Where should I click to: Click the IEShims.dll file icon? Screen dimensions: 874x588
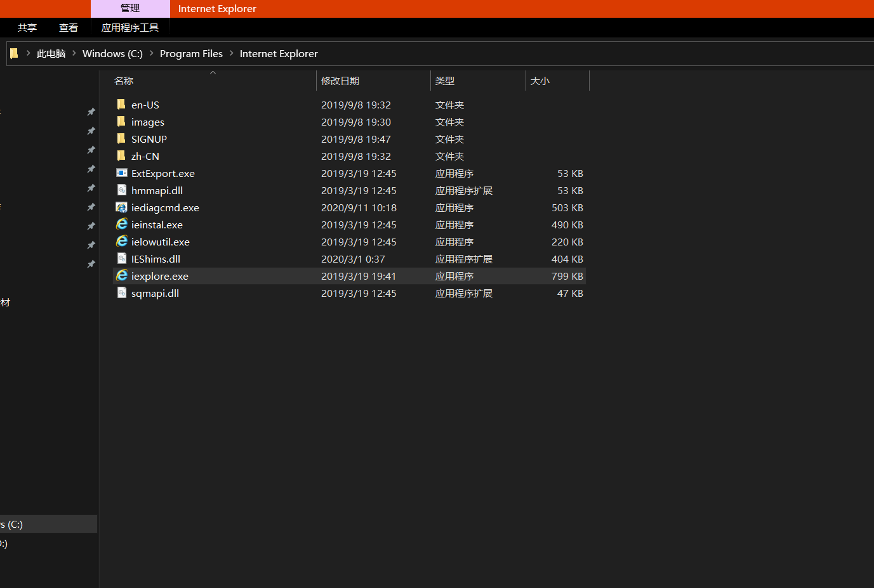pos(122,259)
